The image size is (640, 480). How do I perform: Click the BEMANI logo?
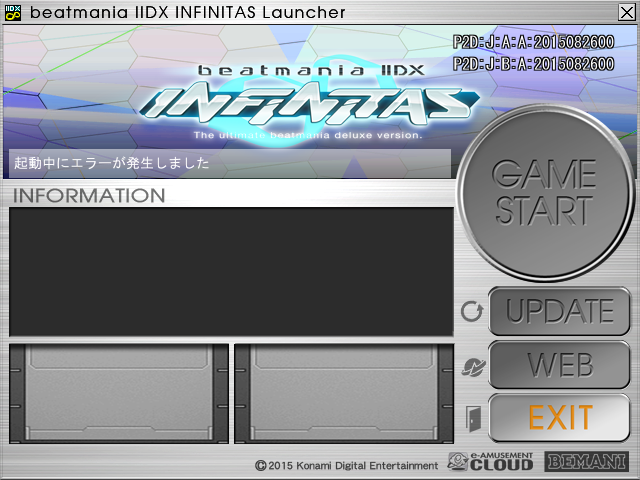[587, 462]
